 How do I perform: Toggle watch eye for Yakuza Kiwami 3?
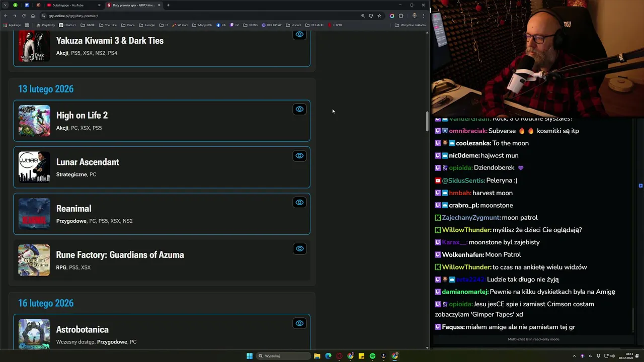coord(299,34)
